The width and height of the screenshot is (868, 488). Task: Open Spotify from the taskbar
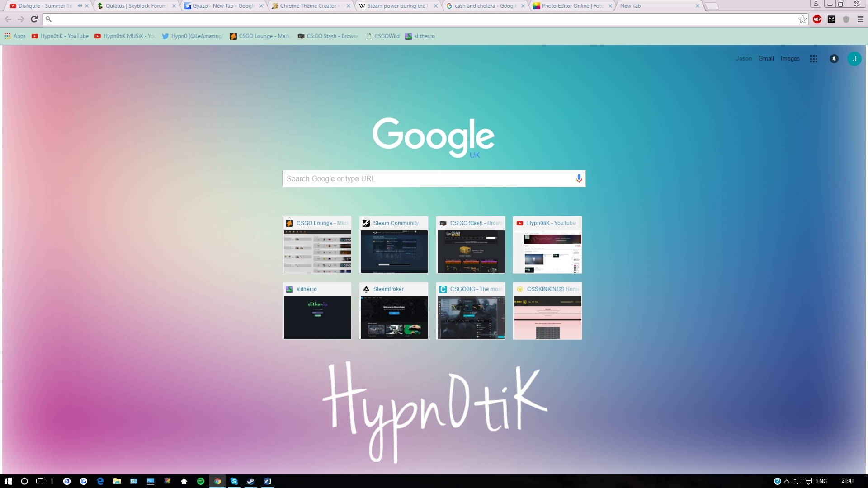pyautogui.click(x=201, y=481)
